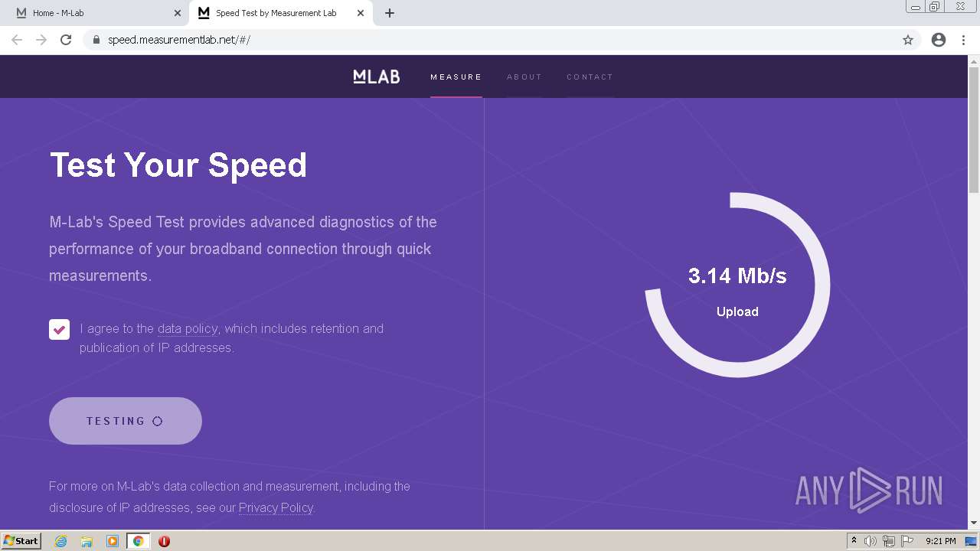The width and height of the screenshot is (980, 551).
Task: Open the media player taskbar icon
Action: pos(113,541)
